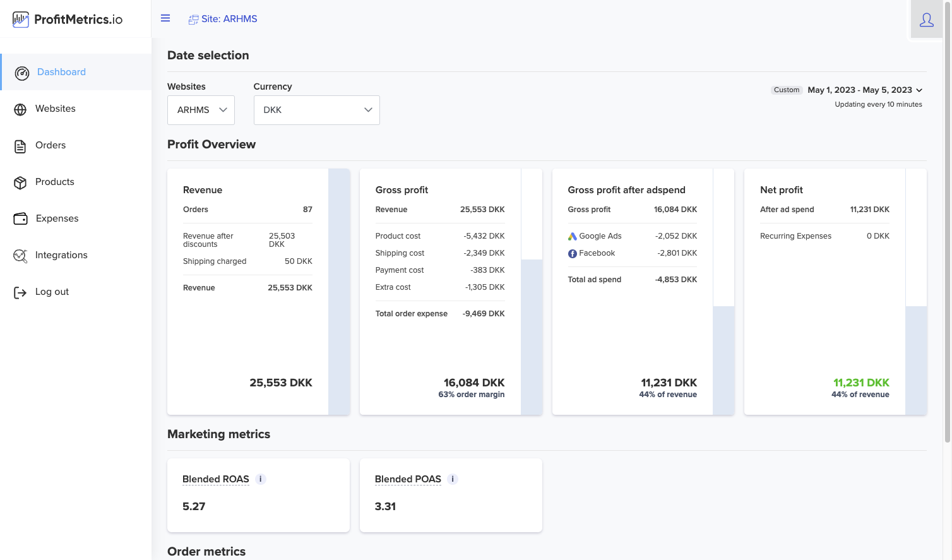Select Expenses menu item

point(76,218)
